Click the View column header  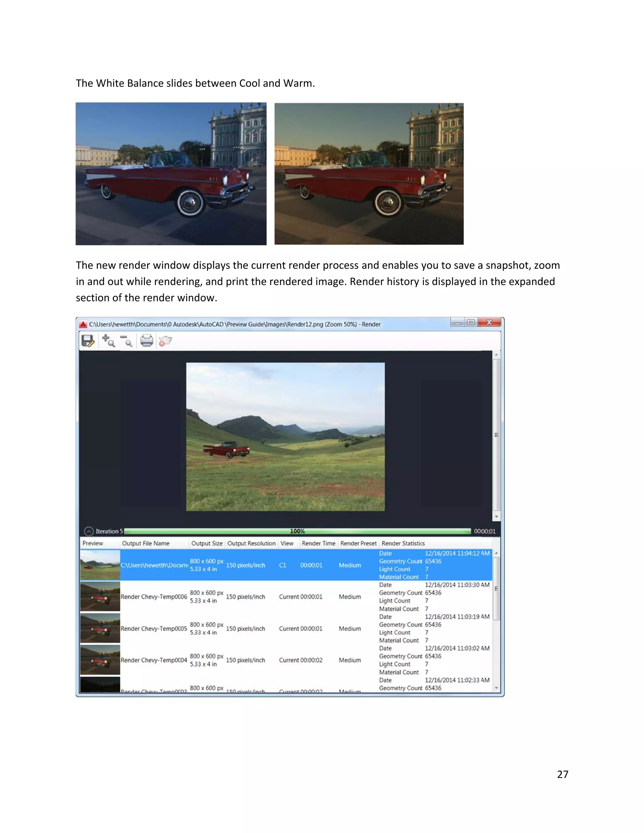pos(287,543)
